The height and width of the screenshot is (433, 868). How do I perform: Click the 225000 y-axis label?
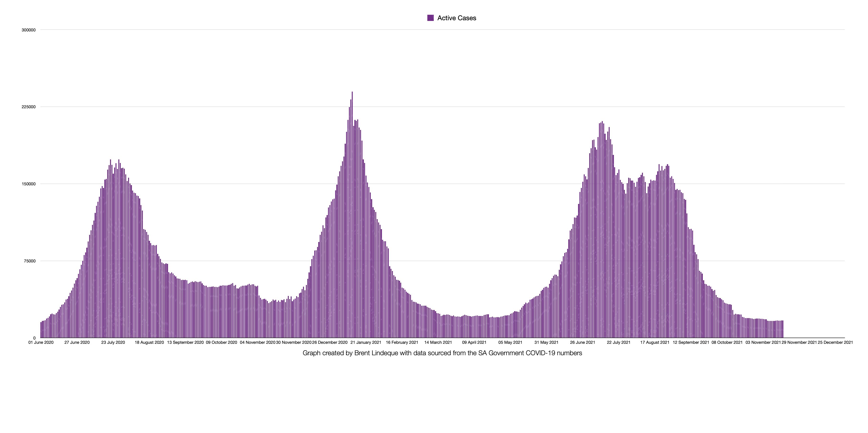[x=28, y=107]
